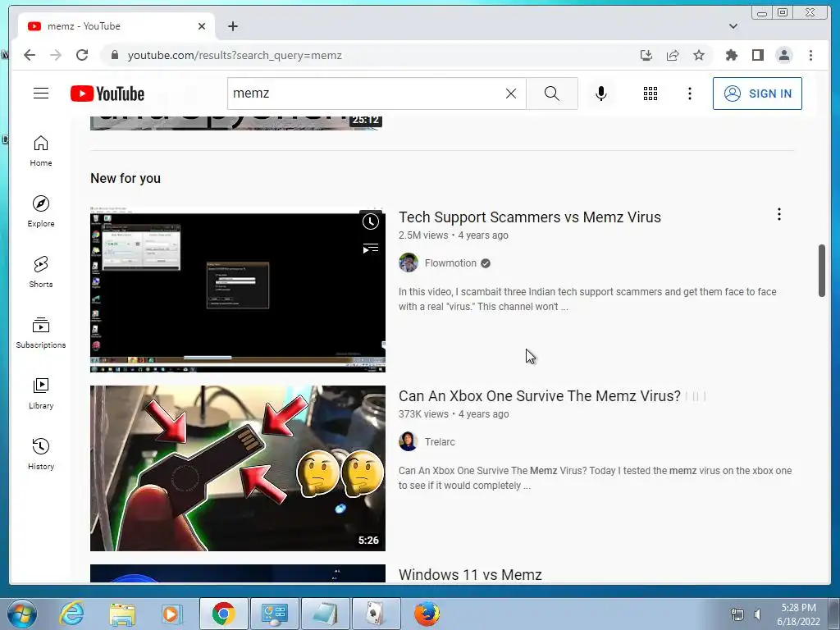This screenshot has width=840, height=630.
Task: Open Subscriptions in the sidebar
Action: coord(41,333)
